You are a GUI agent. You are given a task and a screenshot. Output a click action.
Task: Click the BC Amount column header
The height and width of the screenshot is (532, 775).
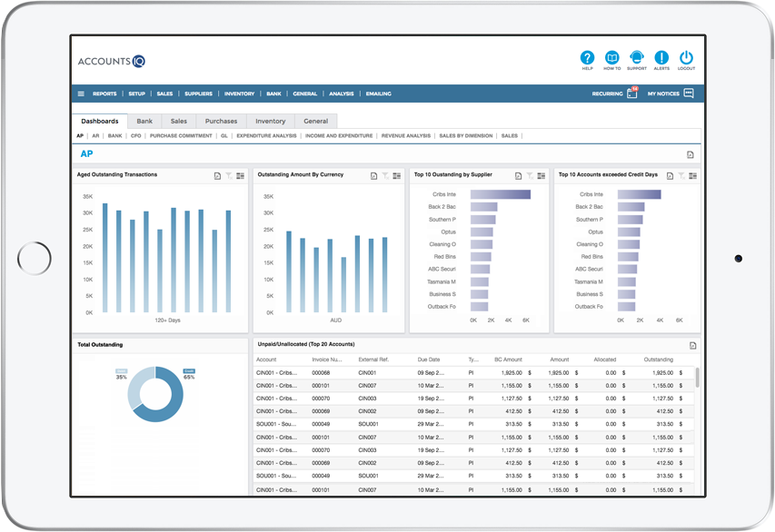tap(508, 360)
